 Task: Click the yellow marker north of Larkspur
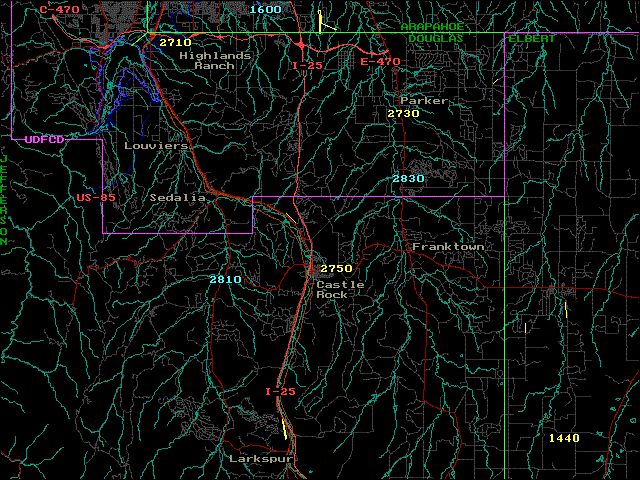pos(285,429)
